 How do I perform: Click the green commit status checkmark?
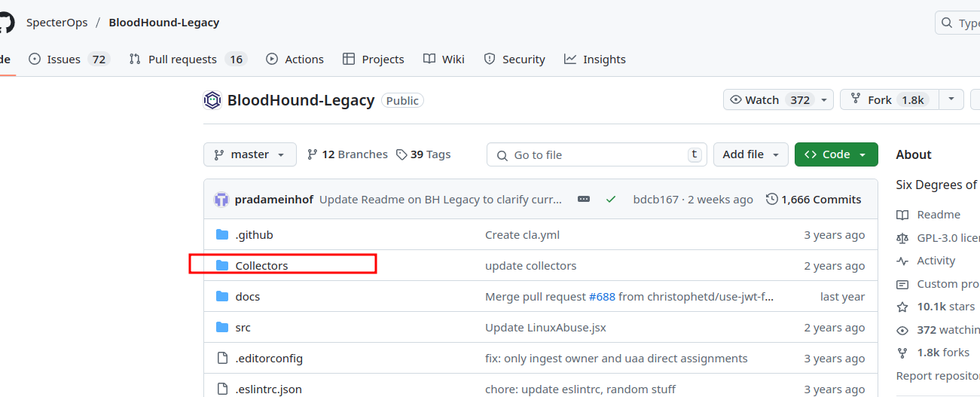[x=611, y=200]
